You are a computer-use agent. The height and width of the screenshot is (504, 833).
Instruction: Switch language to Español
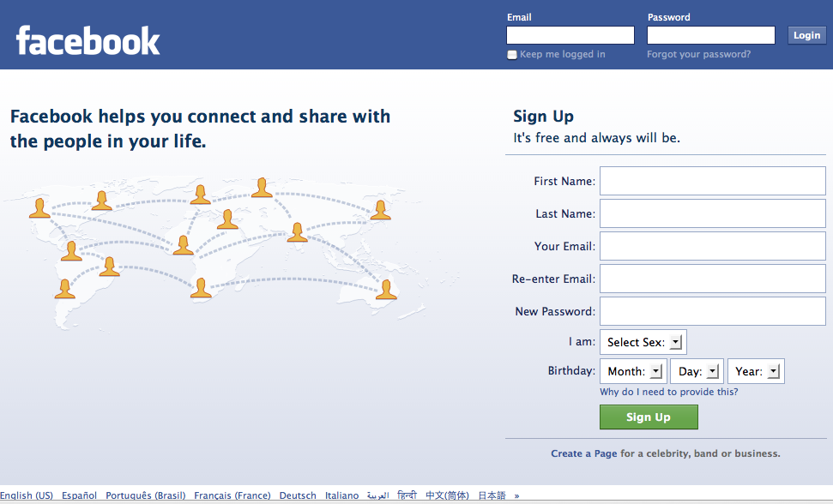(79, 495)
